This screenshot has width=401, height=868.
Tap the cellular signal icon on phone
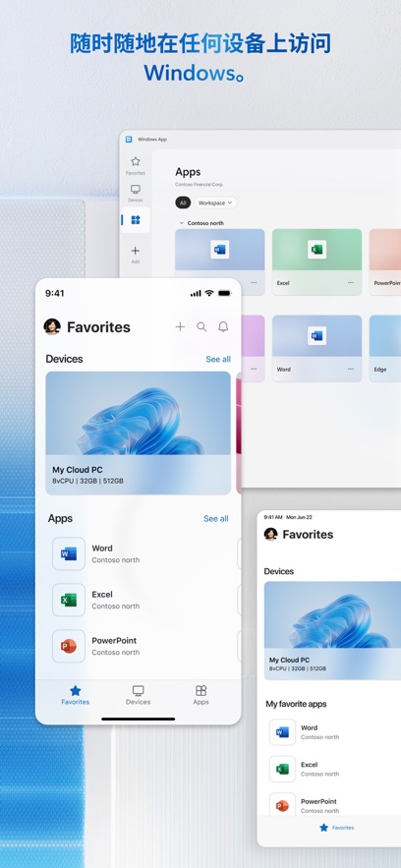coord(196,293)
